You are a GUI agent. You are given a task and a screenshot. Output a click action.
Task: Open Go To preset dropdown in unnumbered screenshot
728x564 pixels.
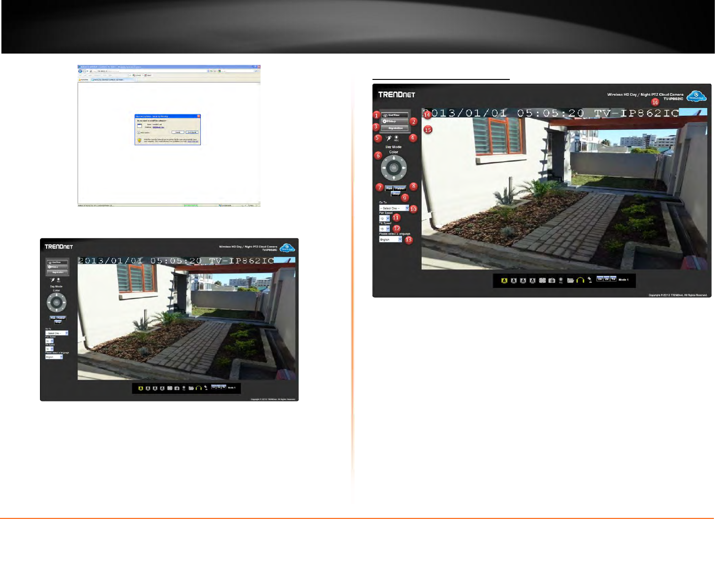57,333
